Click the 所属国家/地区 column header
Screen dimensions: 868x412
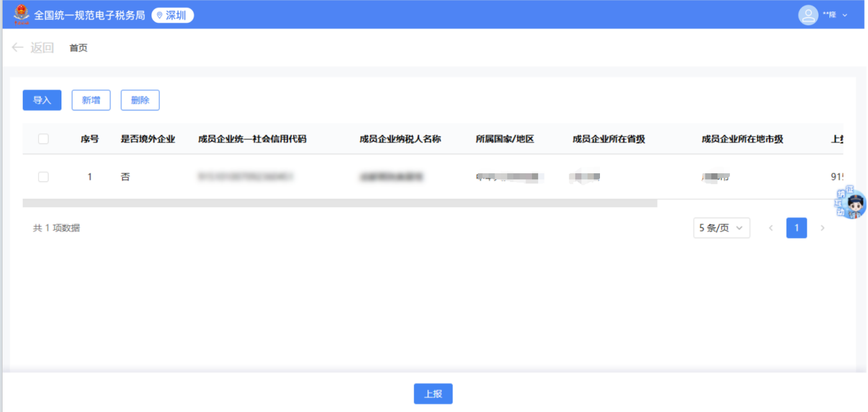coord(505,139)
